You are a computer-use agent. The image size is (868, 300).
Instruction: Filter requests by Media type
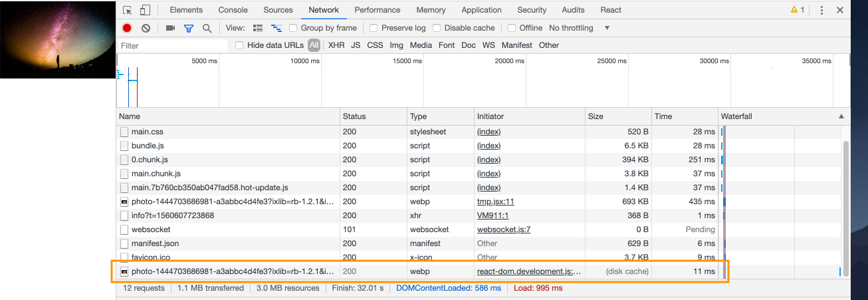421,45
